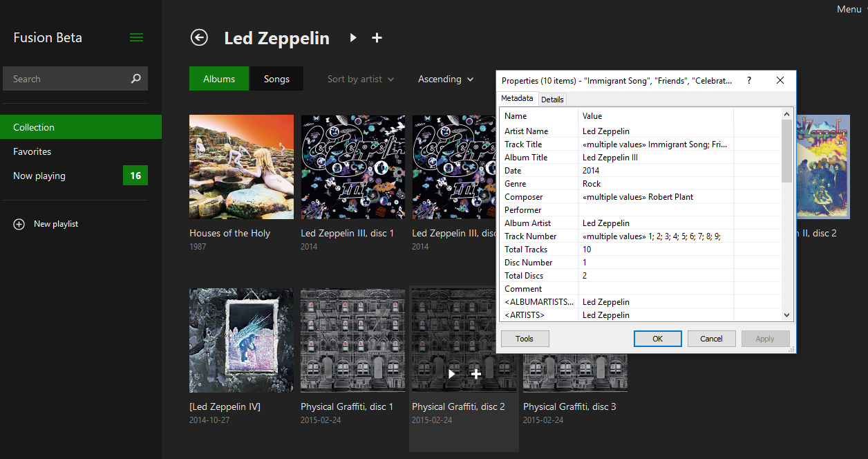Enable the Albums view
The height and width of the screenshot is (459, 868).
tap(218, 78)
